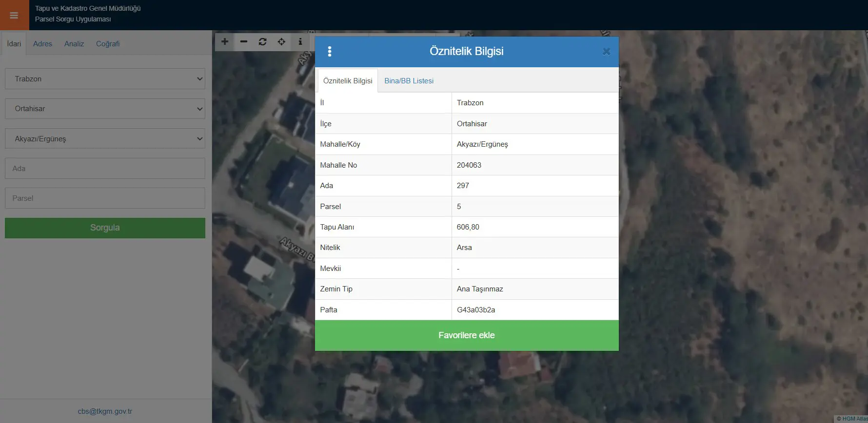The image size is (868, 423).
Task: Select the Zemin Tip value Ana Taşınmaz
Action: click(x=480, y=289)
